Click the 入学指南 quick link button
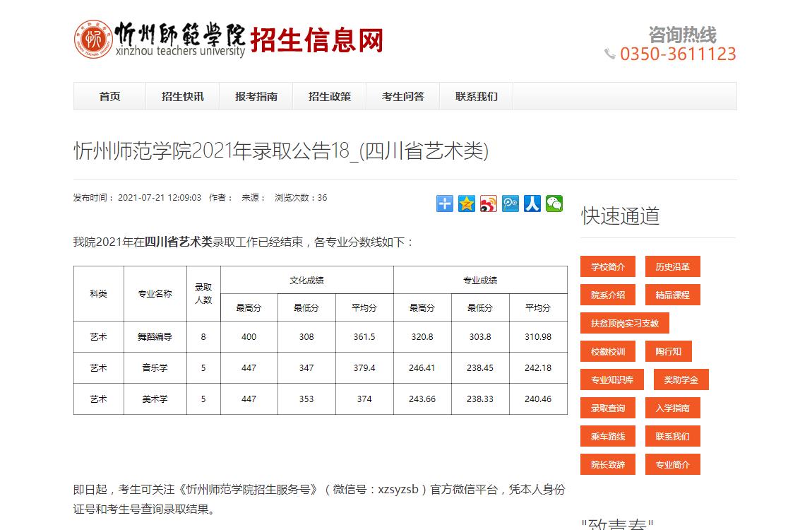 point(673,408)
